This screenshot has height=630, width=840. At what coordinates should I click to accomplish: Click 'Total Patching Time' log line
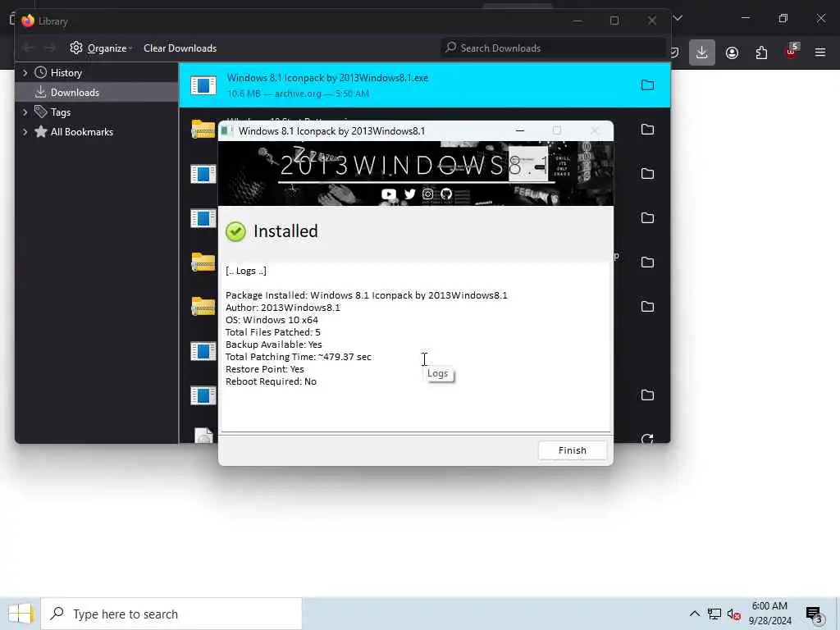pos(299,357)
